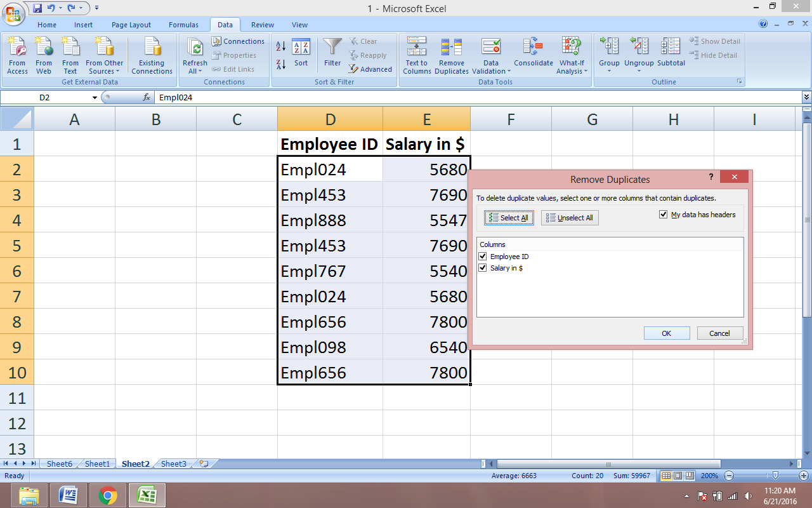The image size is (812, 508).
Task: Switch to Page Layout view in status bar
Action: click(678, 476)
